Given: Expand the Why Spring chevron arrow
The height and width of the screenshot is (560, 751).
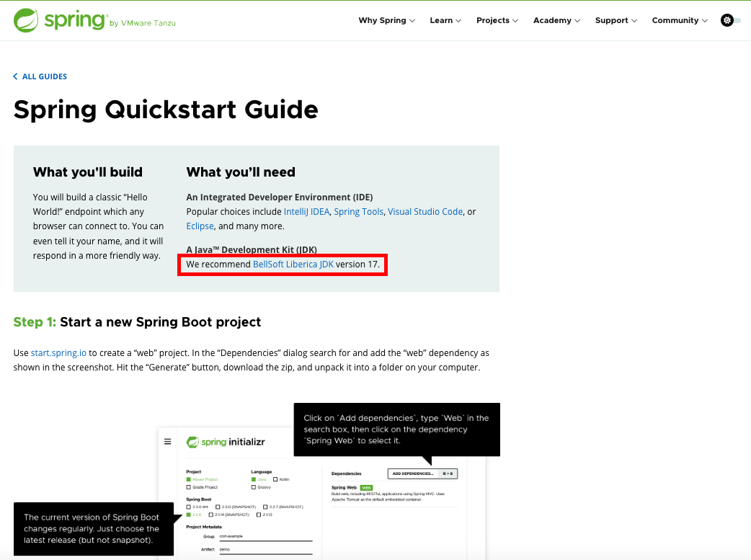Looking at the screenshot, I should coord(412,21).
